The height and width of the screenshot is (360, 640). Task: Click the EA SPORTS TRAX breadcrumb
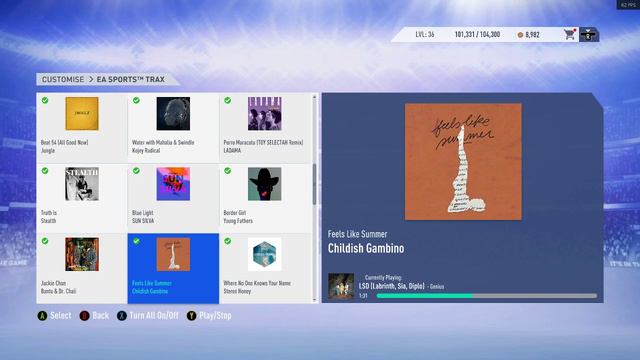131,79
